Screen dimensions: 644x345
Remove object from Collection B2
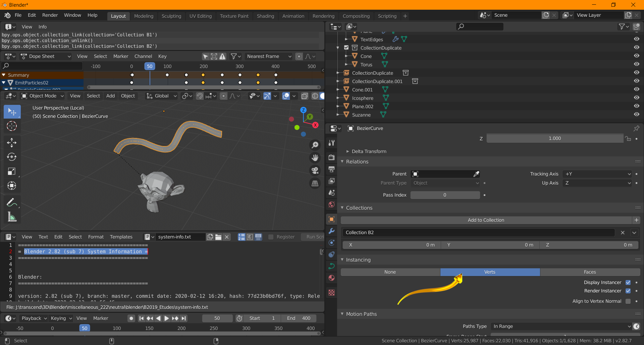point(623,232)
